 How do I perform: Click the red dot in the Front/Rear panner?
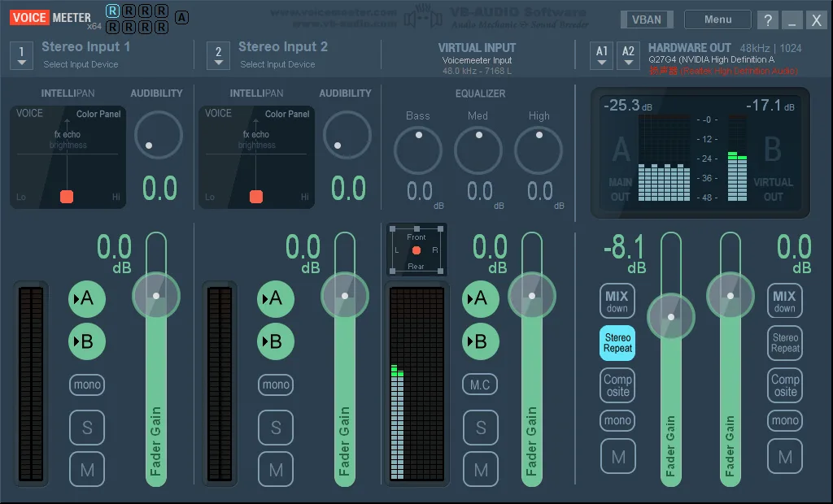(x=416, y=250)
